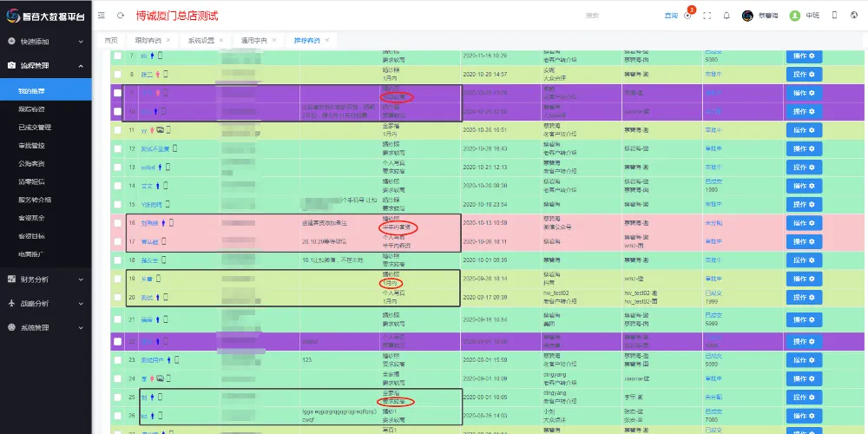Image resolution: width=868 pixels, height=434 pixels.
Task: Expand the 财务分析 sidebar section
Action: (x=46, y=279)
